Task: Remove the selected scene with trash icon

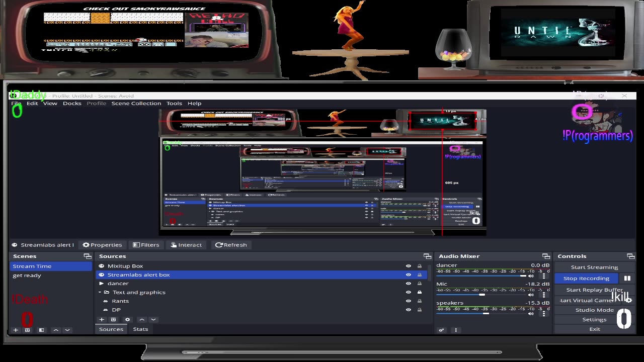Action: [x=27, y=330]
